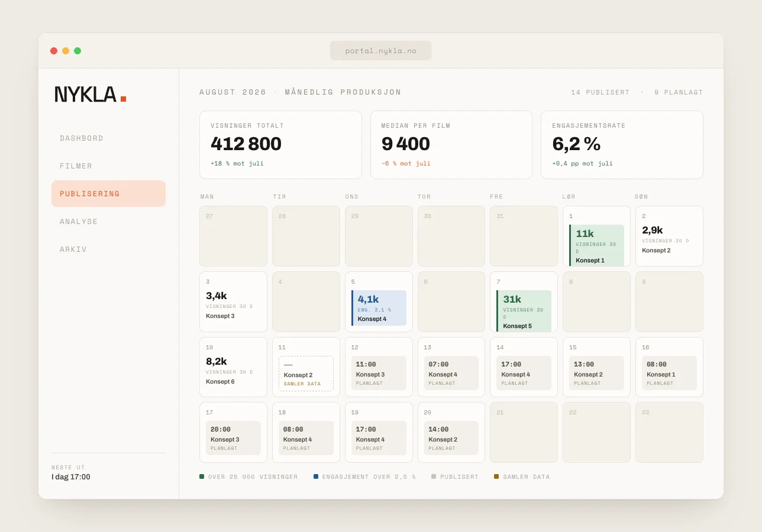
Task: Navigate to Arkiv in the sidebar
Action: pyautogui.click(x=108, y=249)
